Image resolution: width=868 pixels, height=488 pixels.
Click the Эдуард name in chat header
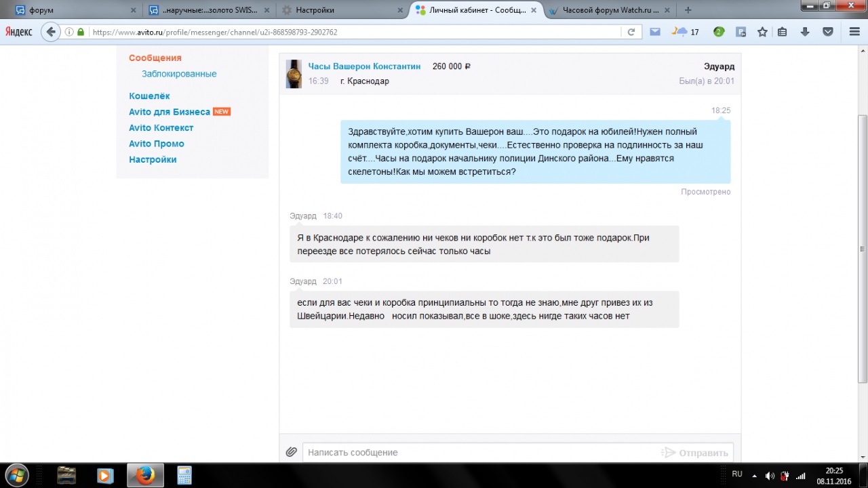[719, 66]
